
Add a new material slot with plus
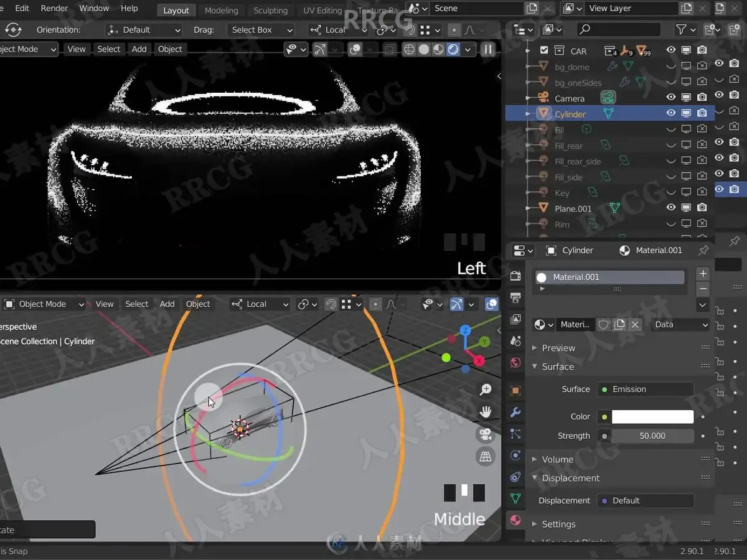click(703, 274)
